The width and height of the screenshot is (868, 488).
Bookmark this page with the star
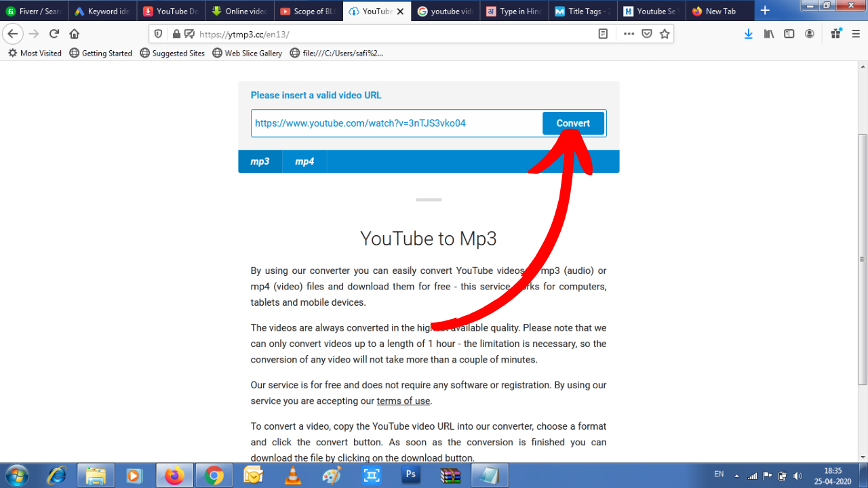(665, 34)
